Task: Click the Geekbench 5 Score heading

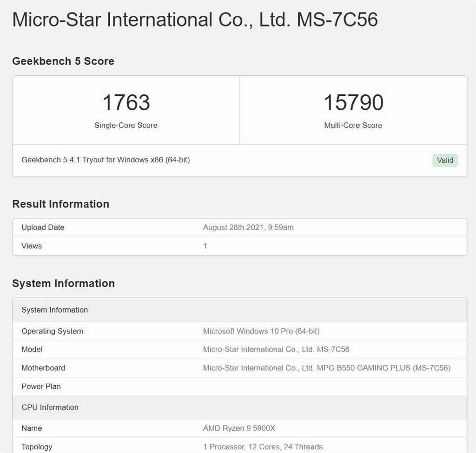Action: 63,61
